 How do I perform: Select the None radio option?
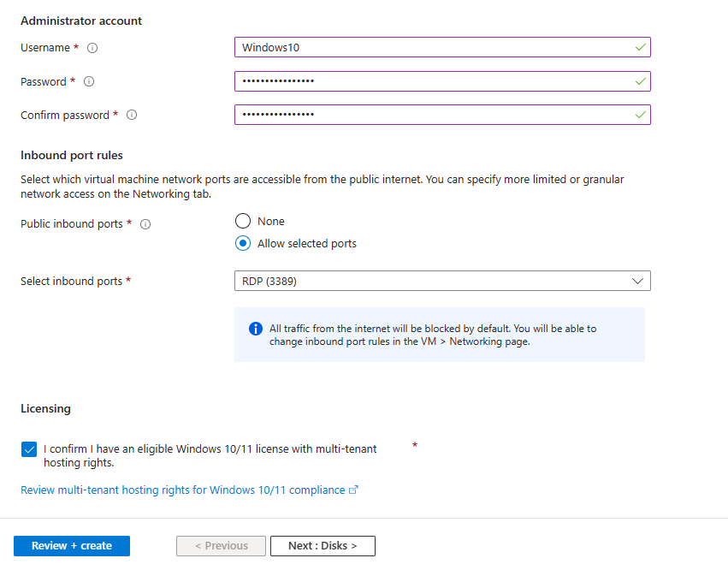click(x=243, y=221)
